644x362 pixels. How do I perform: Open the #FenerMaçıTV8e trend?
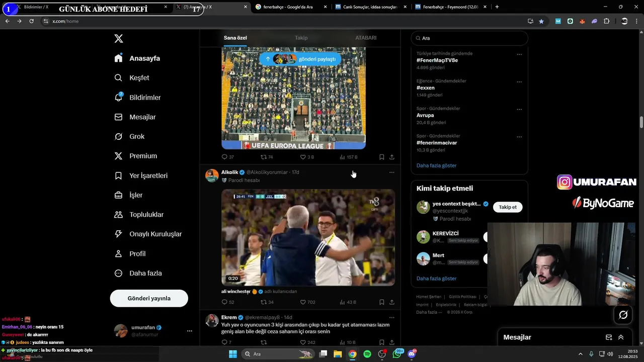coord(437,60)
